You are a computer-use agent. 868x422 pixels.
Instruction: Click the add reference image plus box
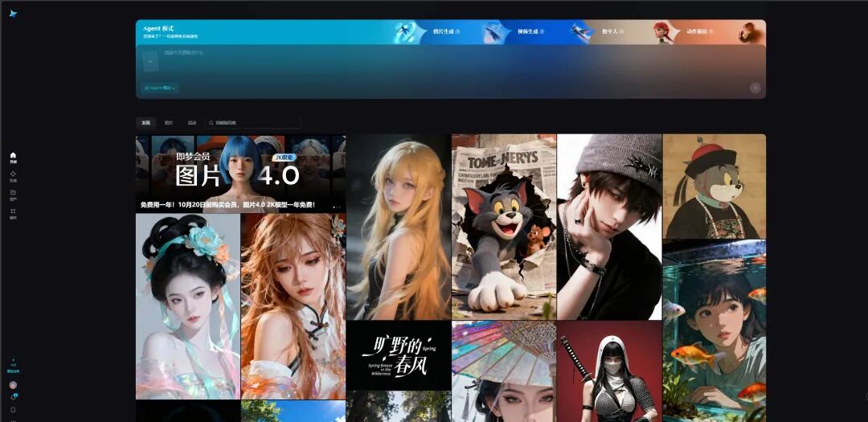(149, 61)
